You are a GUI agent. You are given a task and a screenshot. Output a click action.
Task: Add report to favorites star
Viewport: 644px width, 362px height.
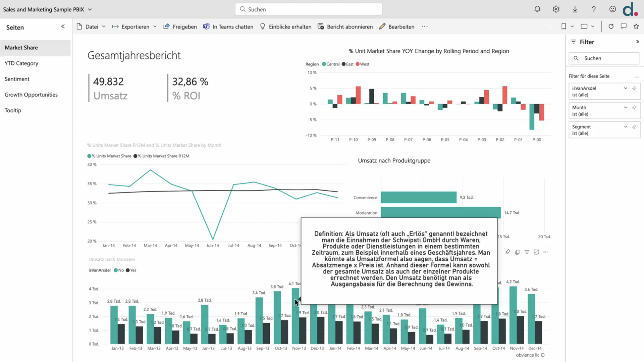636,27
